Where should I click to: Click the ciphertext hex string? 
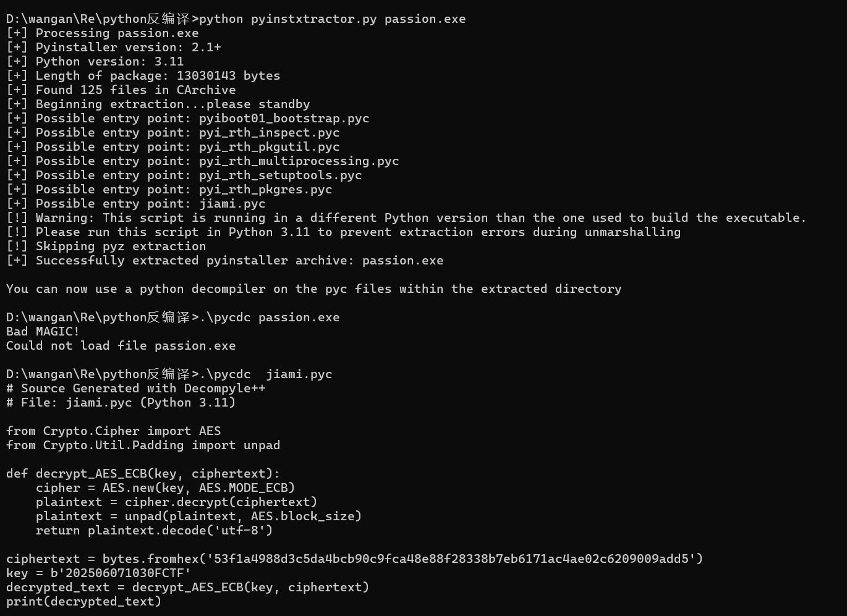(x=451, y=559)
